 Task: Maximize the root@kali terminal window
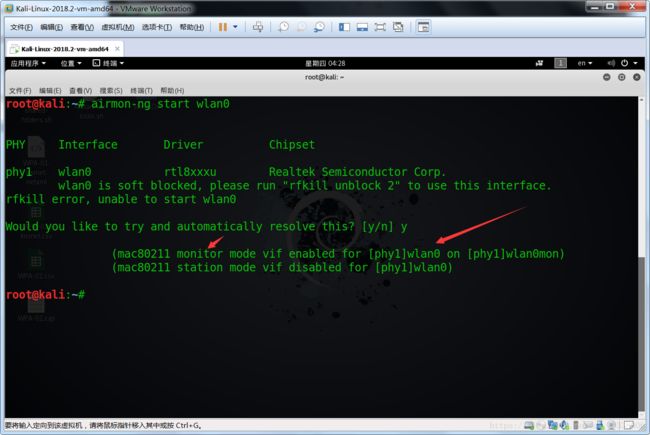point(621,77)
